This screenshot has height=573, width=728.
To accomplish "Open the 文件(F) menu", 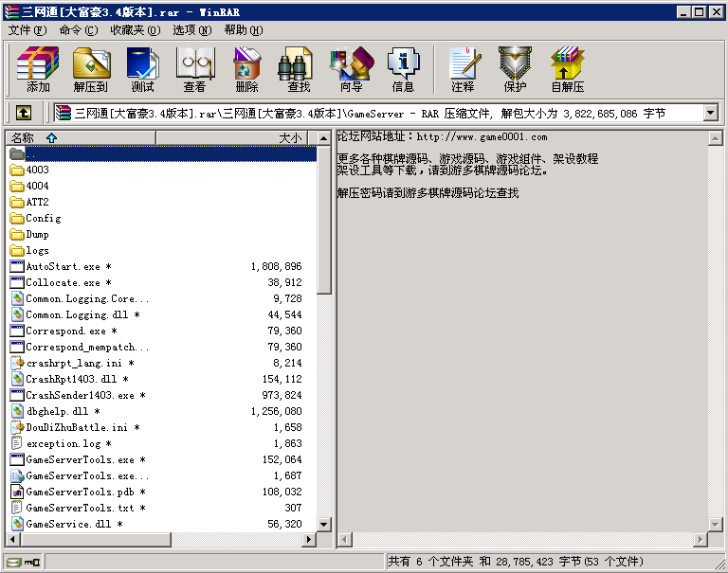I will point(27,29).
